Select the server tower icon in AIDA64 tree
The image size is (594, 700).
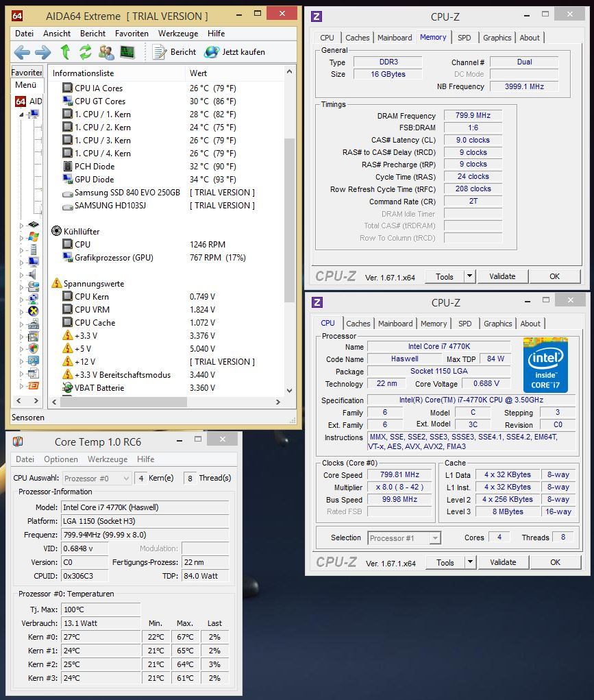[x=34, y=249]
